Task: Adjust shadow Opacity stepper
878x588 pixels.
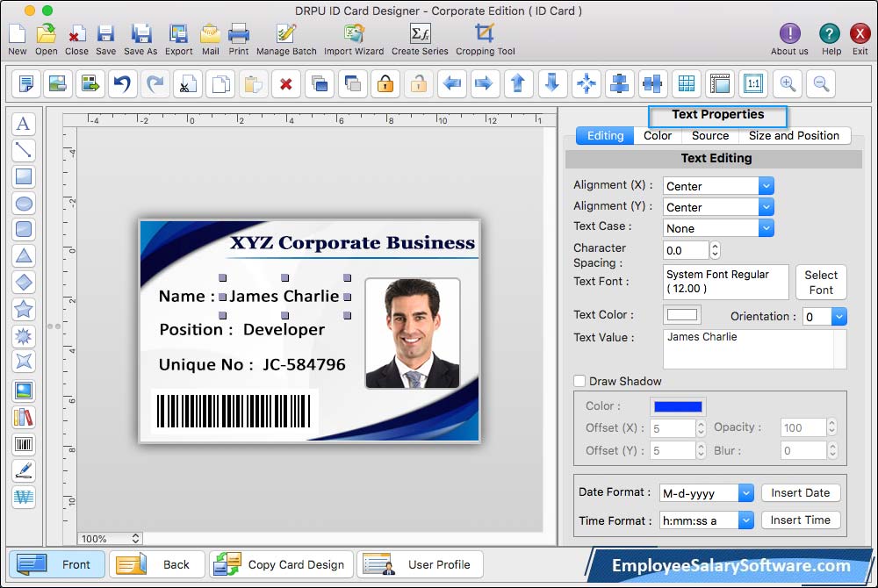Action: click(832, 427)
